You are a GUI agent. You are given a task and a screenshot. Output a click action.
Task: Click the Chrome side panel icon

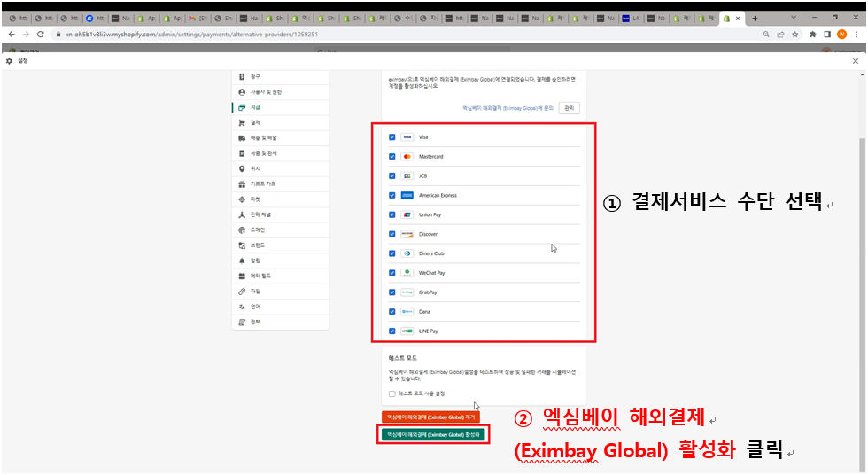click(827, 35)
